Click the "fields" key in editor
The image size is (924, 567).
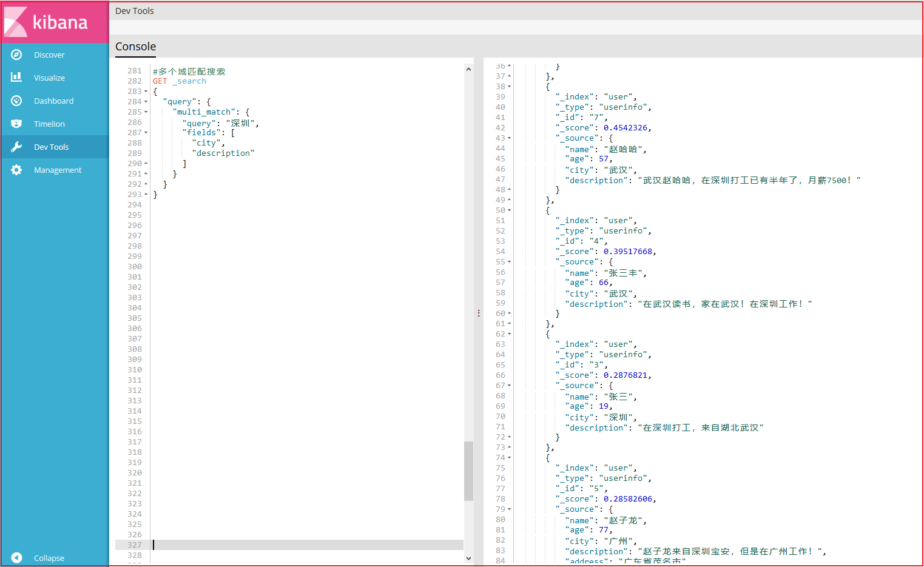click(x=201, y=133)
